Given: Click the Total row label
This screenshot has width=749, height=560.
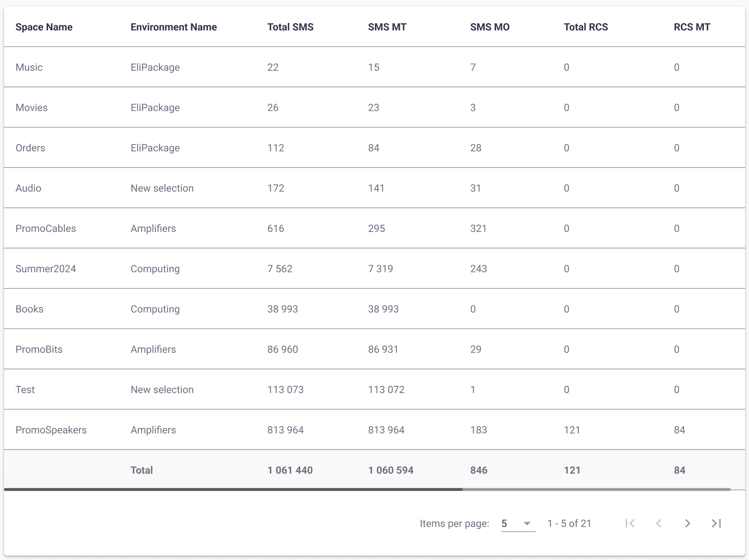Looking at the screenshot, I should (x=142, y=470).
